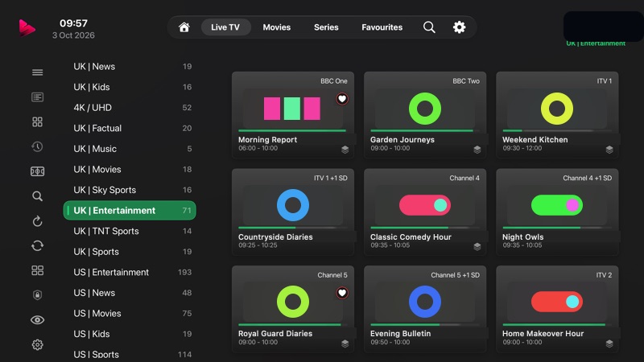This screenshot has width=644, height=362.
Task: Open Channel 4 +1 SD logo thumbnail
Action: 557,205
